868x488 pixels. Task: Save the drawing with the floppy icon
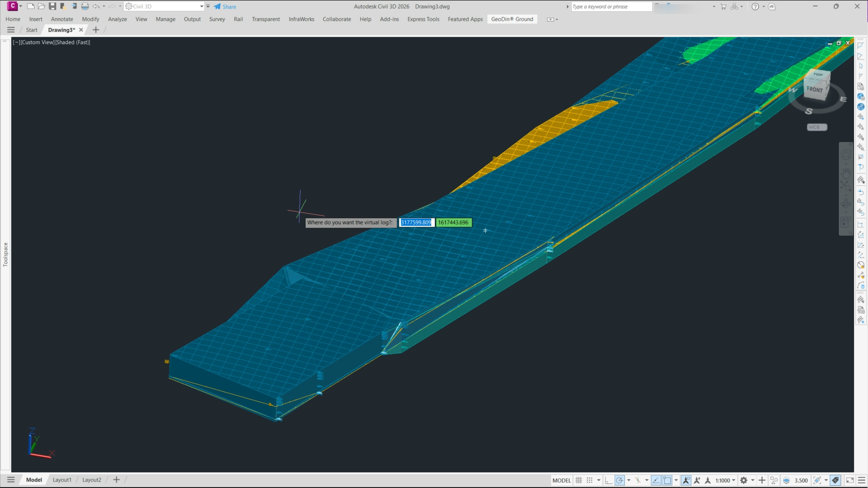click(x=52, y=6)
